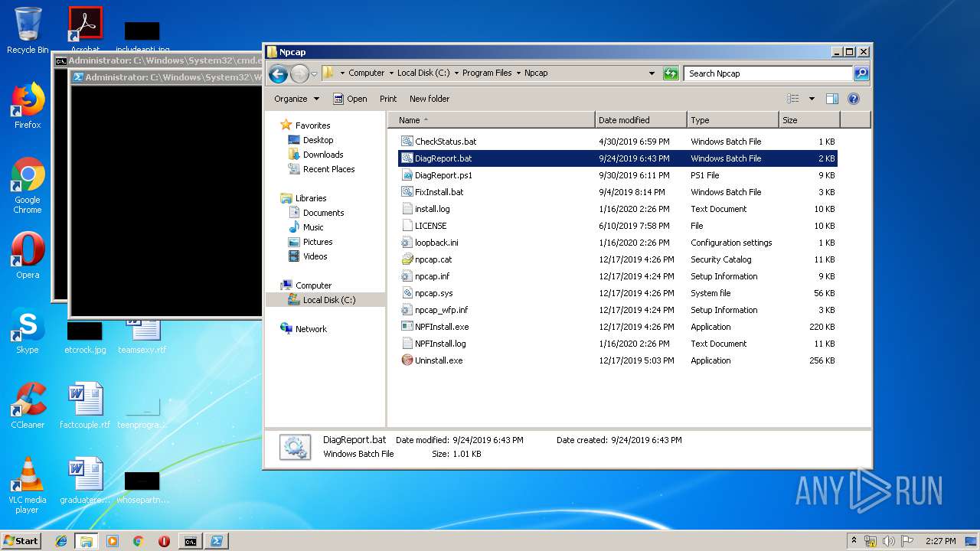This screenshot has height=551, width=980.
Task: Click the Program Files breadcrumb
Action: coord(487,73)
